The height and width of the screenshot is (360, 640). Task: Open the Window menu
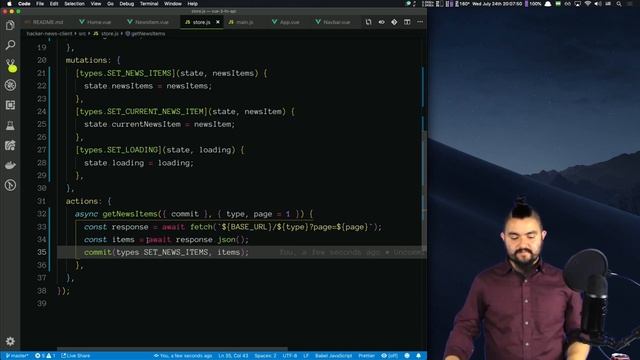click(173, 4)
